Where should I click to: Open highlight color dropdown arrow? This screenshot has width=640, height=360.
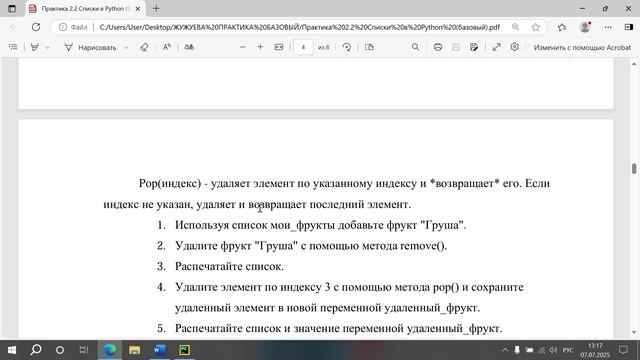pyautogui.click(x=47, y=48)
